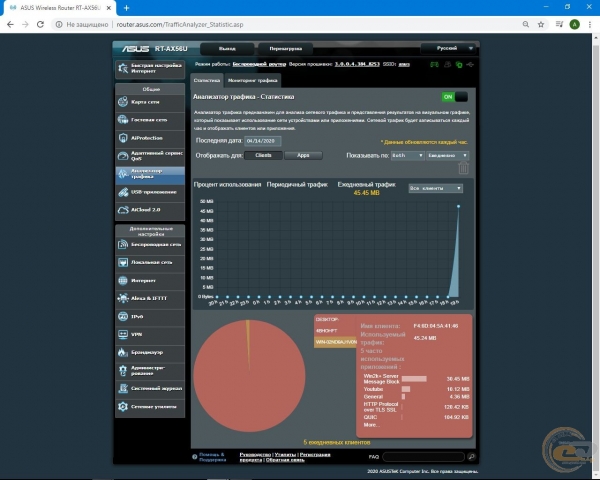Open Adaptive QoS sidebar icon
This screenshot has height=480, width=600.
click(123, 156)
